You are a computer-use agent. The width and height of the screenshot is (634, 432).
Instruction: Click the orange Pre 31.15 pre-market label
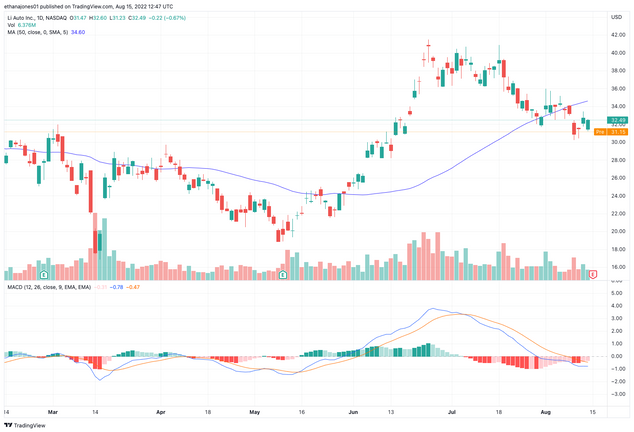(611, 132)
